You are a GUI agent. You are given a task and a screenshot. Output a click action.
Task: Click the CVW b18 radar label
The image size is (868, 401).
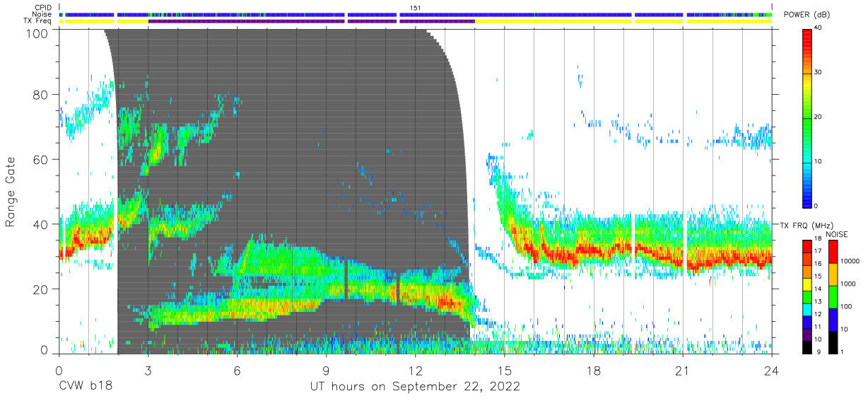[86, 387]
